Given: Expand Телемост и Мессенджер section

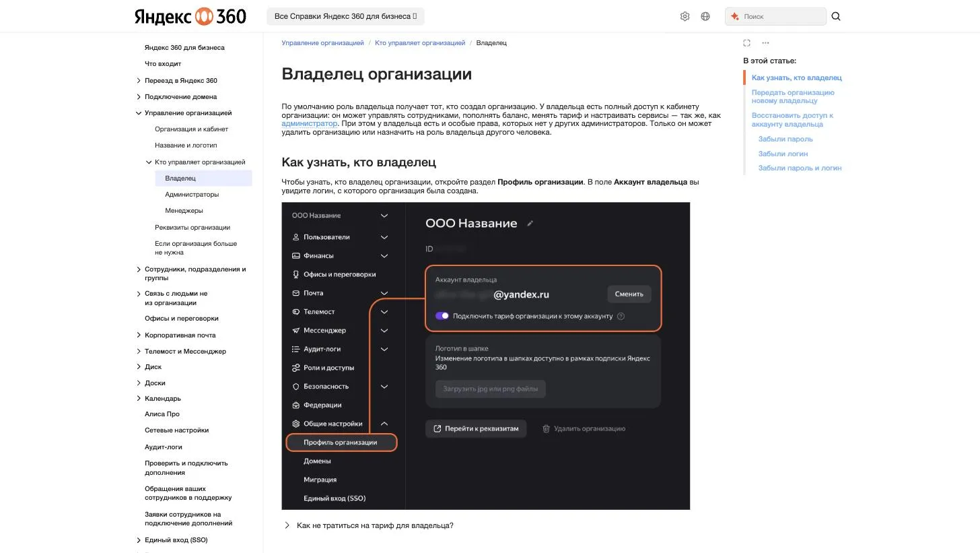Looking at the screenshot, I should [x=139, y=352].
